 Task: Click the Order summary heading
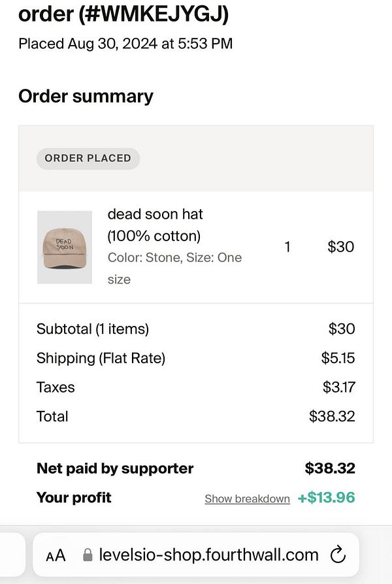[86, 96]
